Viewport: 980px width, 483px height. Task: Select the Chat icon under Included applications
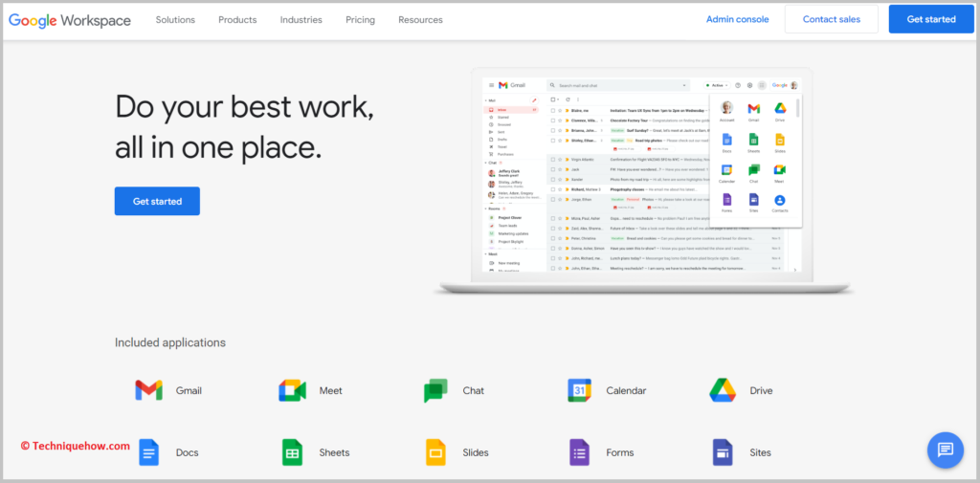(x=435, y=390)
